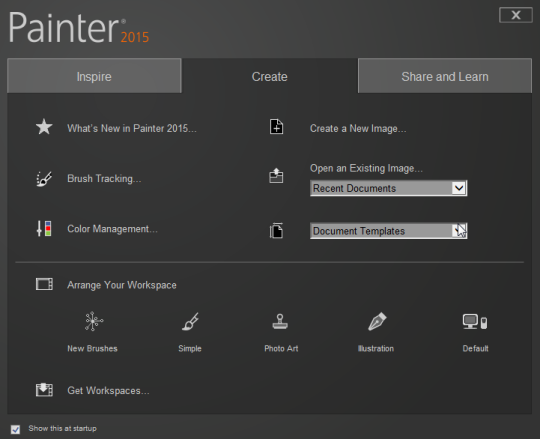The height and width of the screenshot is (439, 540).
Task: Click Open an Existing Image link
Action: 366,168
